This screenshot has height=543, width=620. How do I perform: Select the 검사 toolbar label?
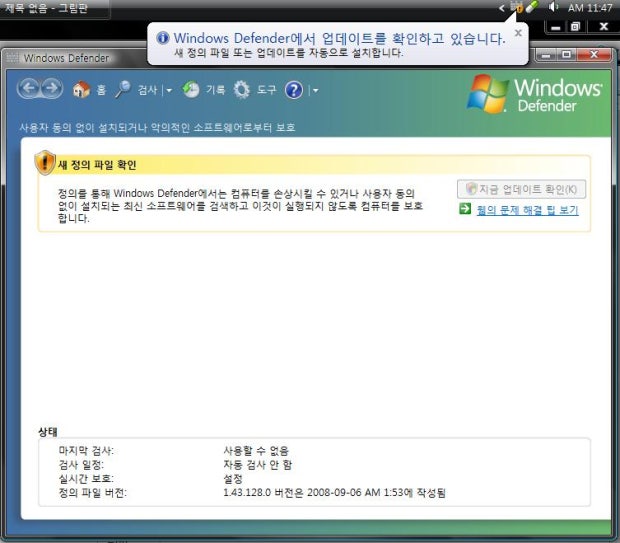[x=147, y=90]
